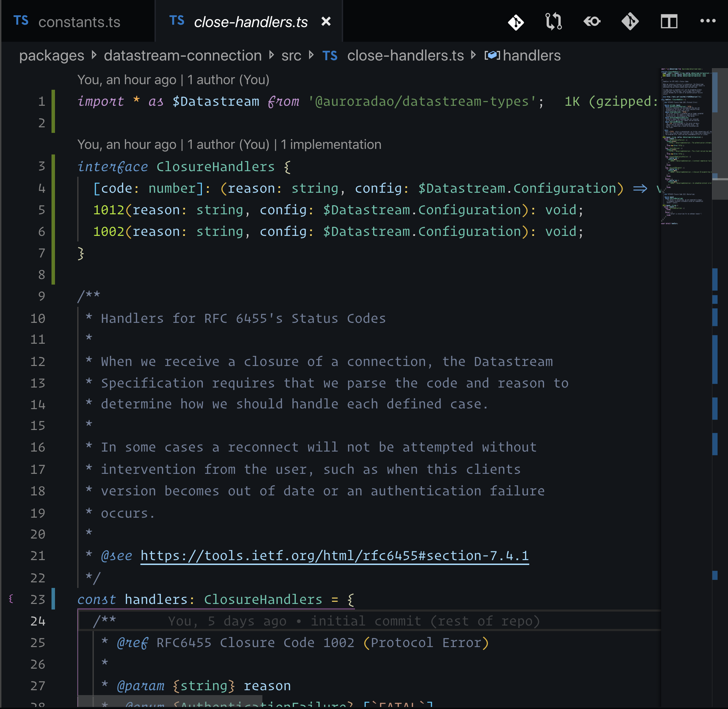The width and height of the screenshot is (728, 709).
Task: Click the TS file icon in the breadcrumb
Action: (x=330, y=56)
